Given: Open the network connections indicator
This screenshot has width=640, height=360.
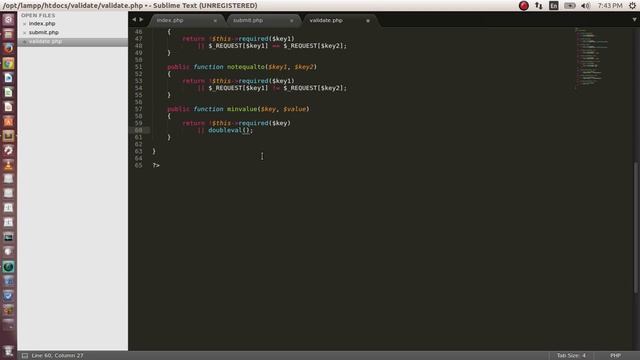Looking at the screenshot, I should (x=539, y=6).
